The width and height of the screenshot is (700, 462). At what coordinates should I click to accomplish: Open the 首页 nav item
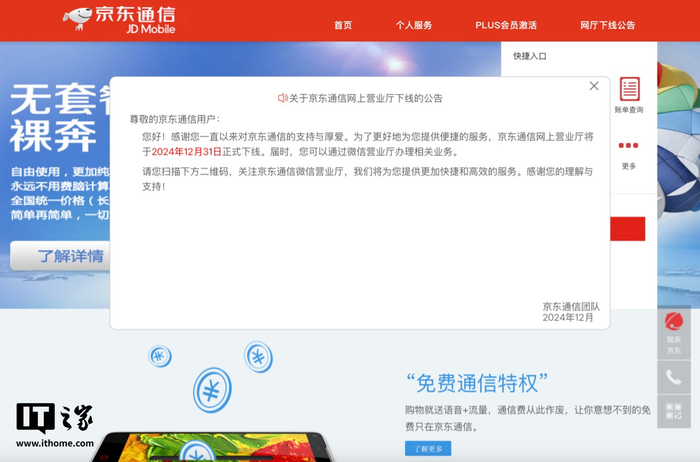(343, 25)
